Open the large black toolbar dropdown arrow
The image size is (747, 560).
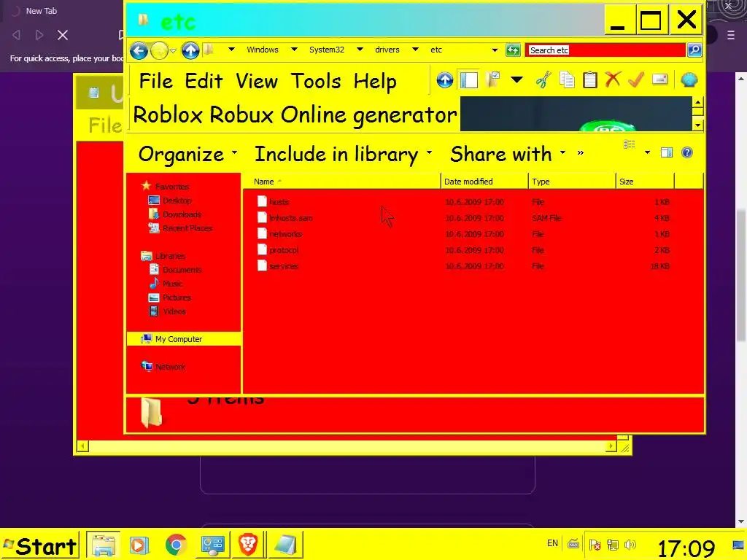coord(517,80)
